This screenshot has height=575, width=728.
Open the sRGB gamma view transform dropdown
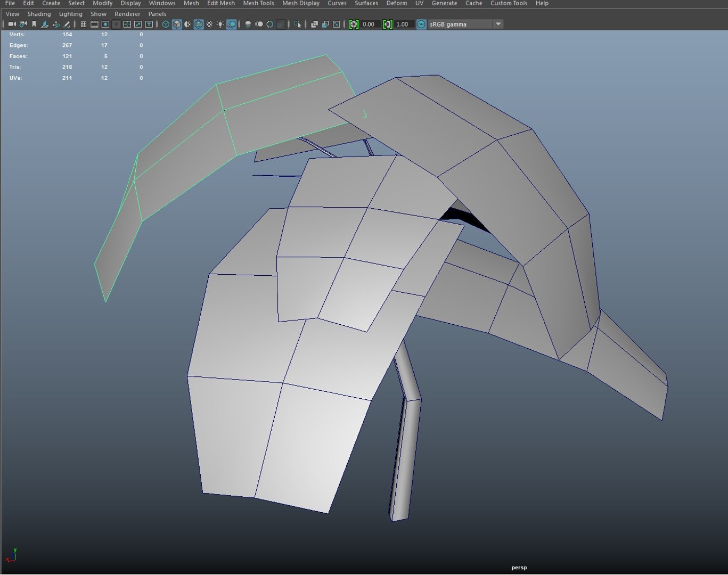tap(498, 24)
